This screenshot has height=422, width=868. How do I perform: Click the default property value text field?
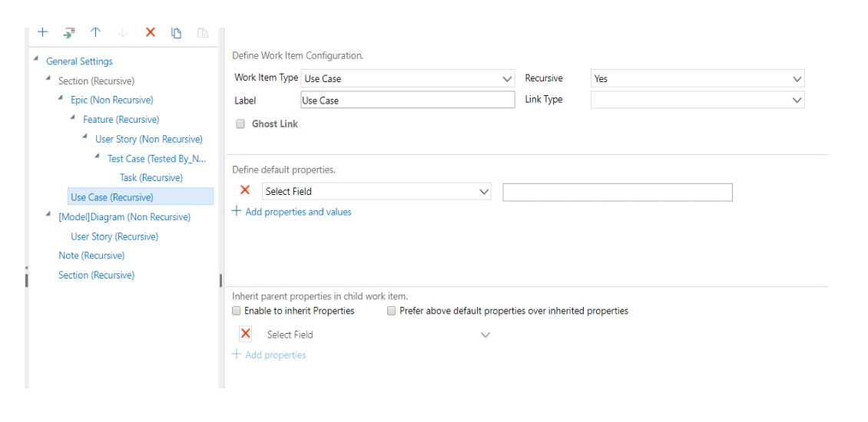[x=618, y=192]
